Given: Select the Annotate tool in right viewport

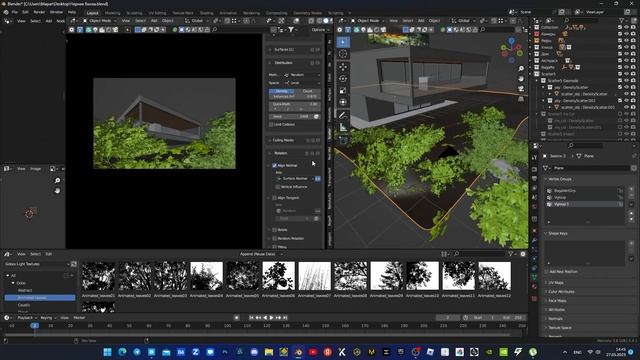Looking at the screenshot, I should (x=343, y=116).
